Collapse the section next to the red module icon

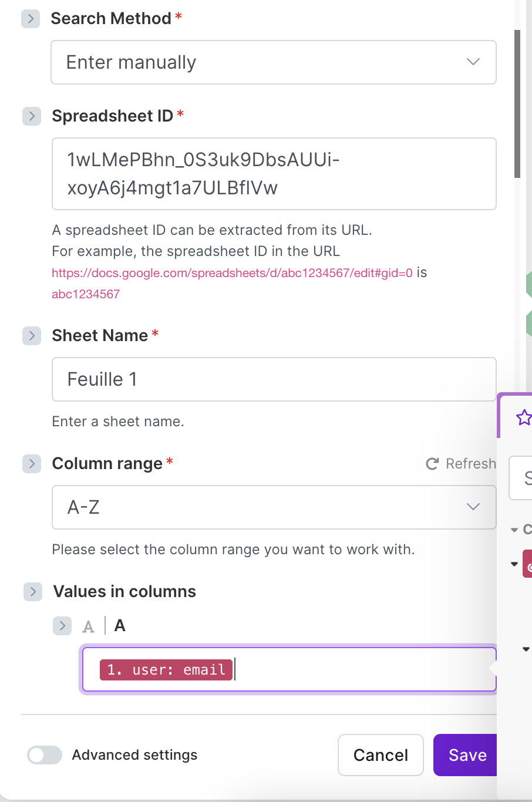[514, 564]
